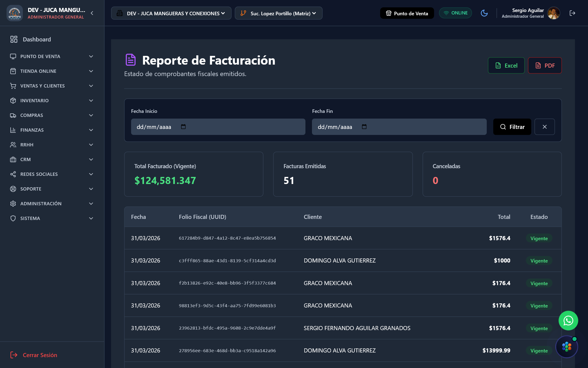Open the WhatsApp chat floating button
Screen dimensions: 588x368
point(568,321)
